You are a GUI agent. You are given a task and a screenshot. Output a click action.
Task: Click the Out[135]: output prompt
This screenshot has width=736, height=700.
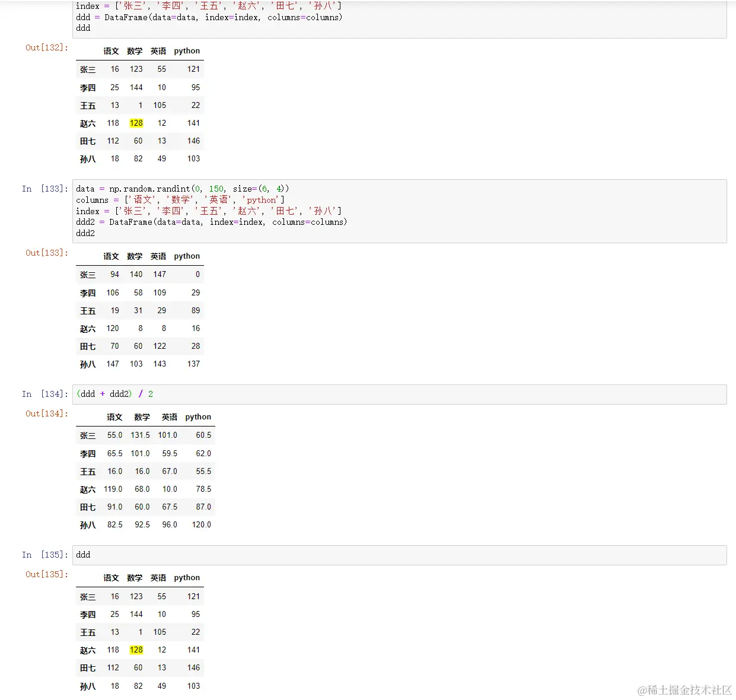[47, 574]
